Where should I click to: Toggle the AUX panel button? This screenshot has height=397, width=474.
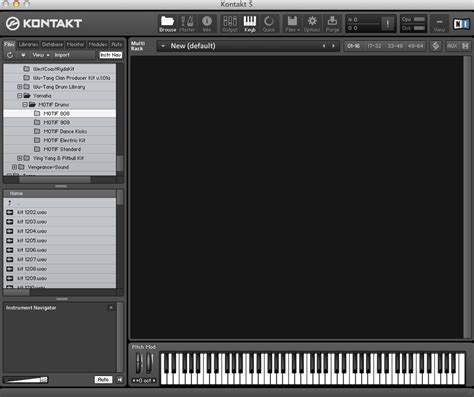pos(452,46)
